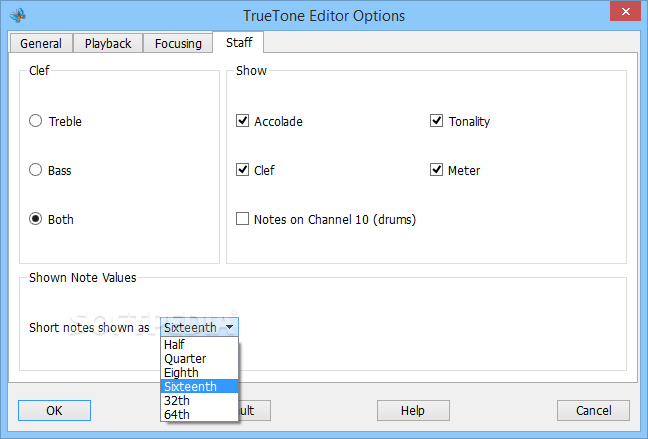The image size is (648, 439).
Task: Choose Half from the note list
Action: (199, 344)
